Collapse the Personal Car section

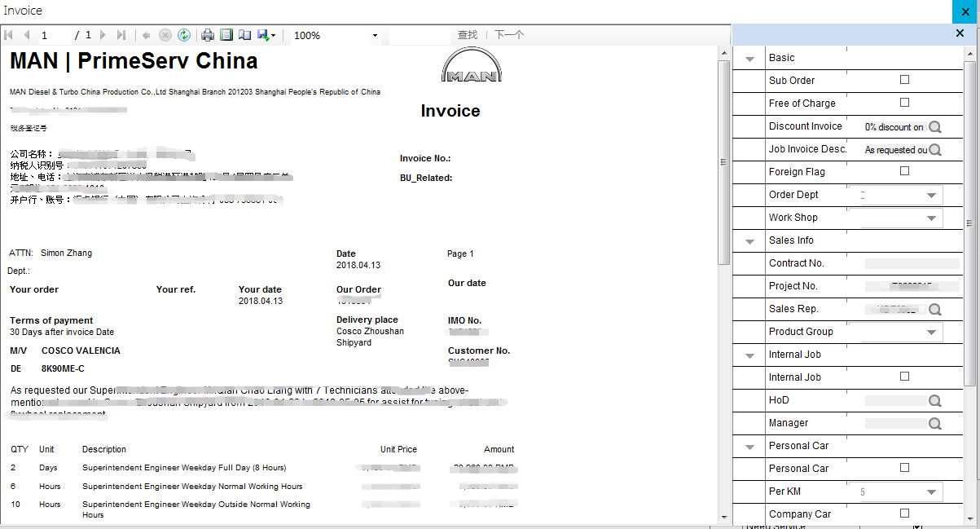tap(749, 447)
